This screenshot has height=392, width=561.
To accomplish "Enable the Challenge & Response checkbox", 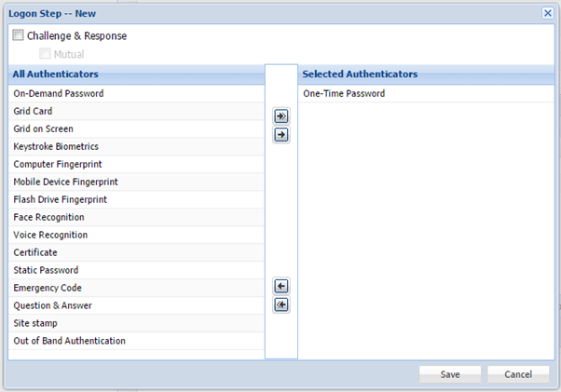I will tap(19, 36).
